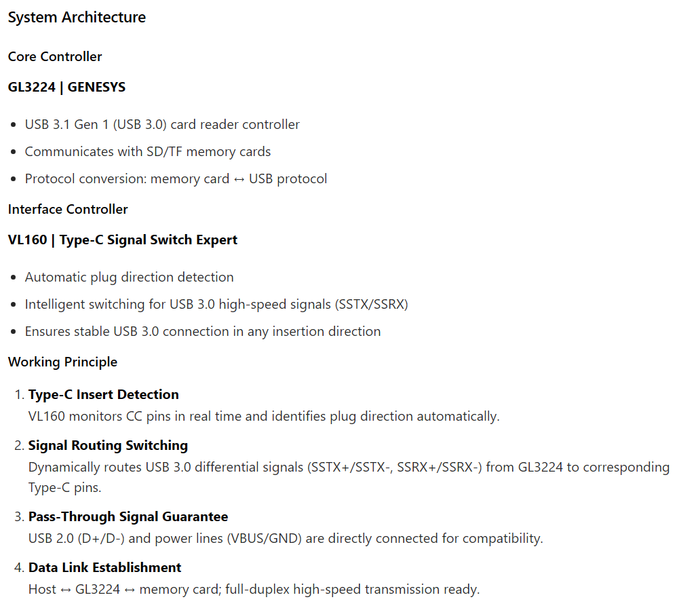Click the VL160 monitors CC pins sentence
This screenshot has height=608, width=700.
[x=264, y=416]
